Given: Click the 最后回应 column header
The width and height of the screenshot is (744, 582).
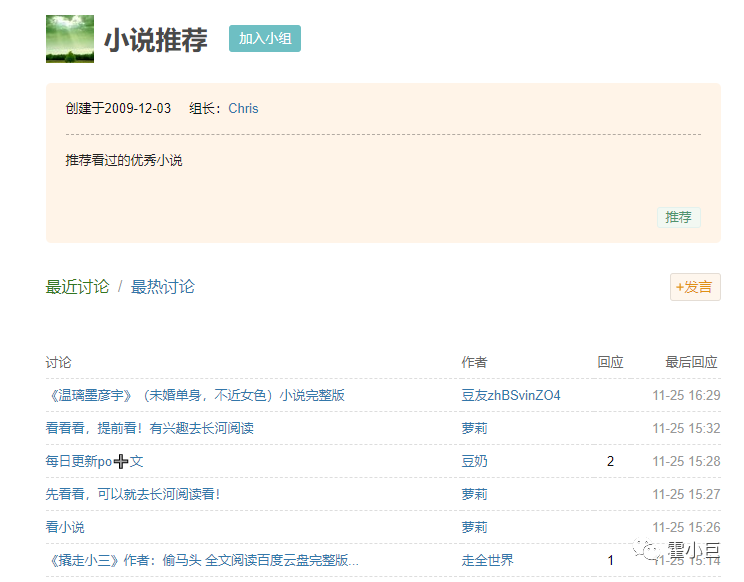Looking at the screenshot, I should coord(691,362).
